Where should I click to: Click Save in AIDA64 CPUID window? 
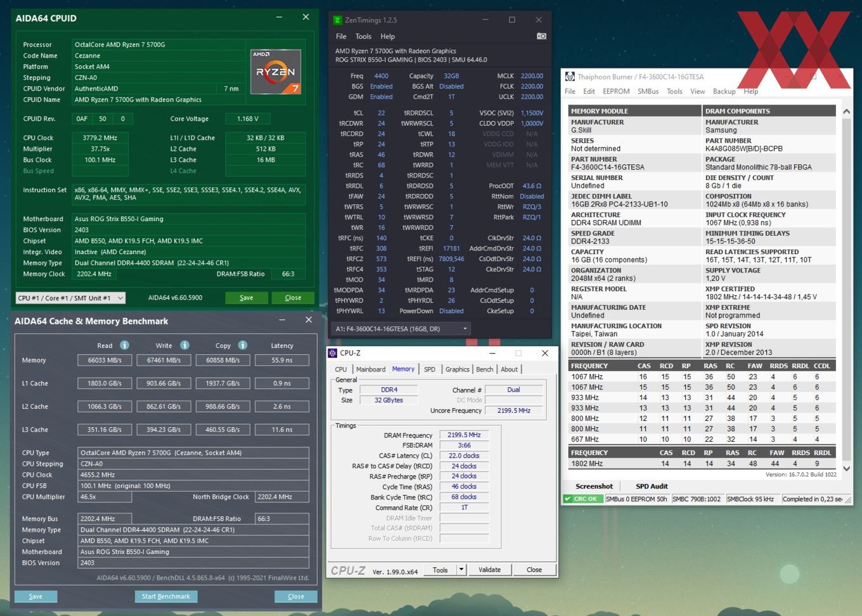point(247,298)
